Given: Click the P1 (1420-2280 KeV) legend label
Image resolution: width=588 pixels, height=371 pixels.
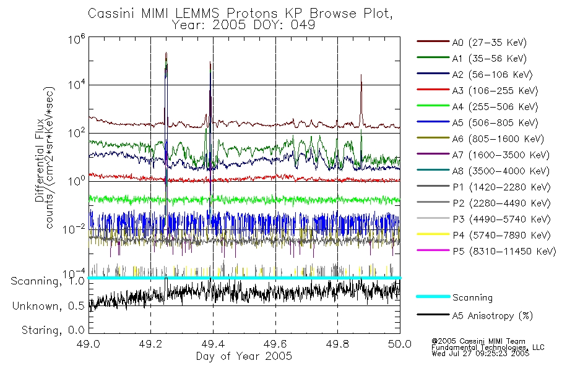Looking at the screenshot, I should tap(501, 187).
